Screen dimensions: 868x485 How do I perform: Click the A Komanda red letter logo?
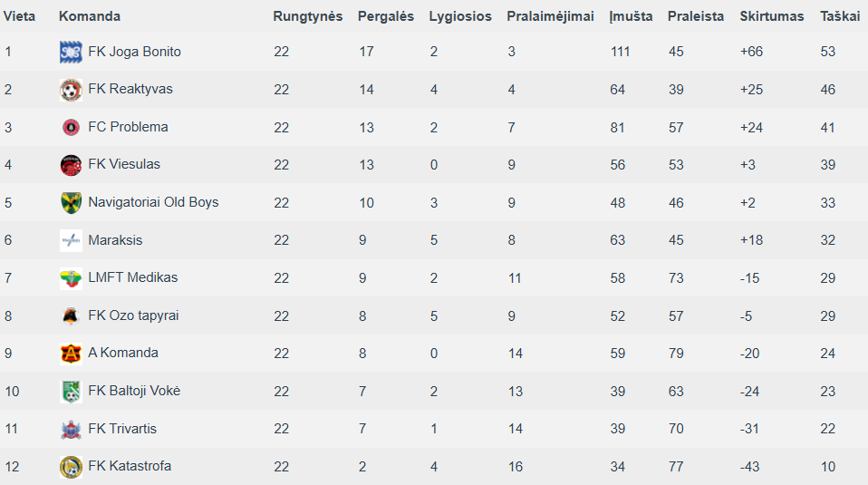coord(71,354)
